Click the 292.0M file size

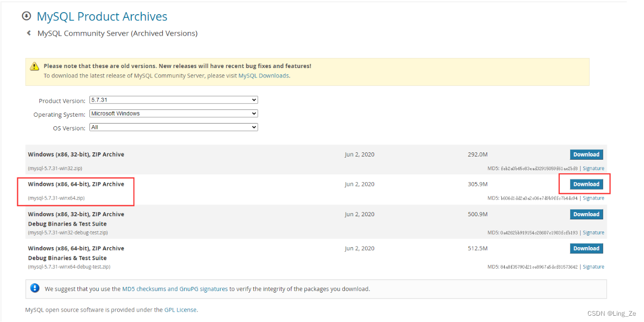click(478, 154)
